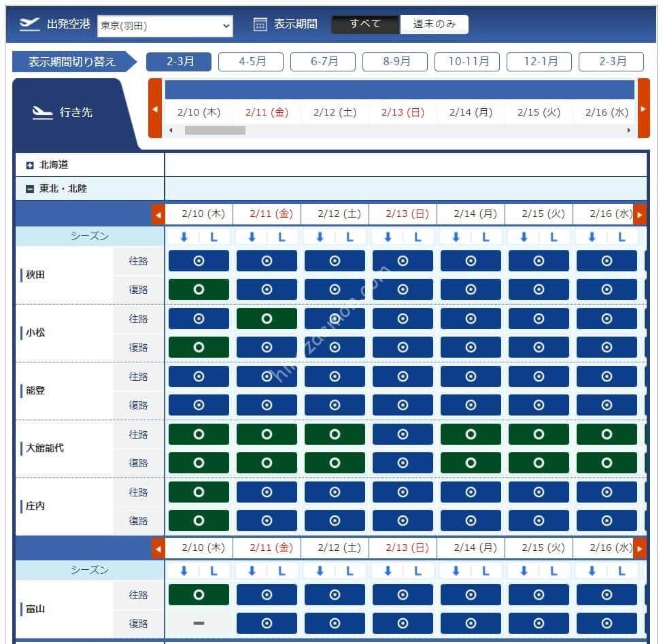Select 富山 往路 availability on 2/14
This screenshot has height=644, width=663.
(471, 595)
